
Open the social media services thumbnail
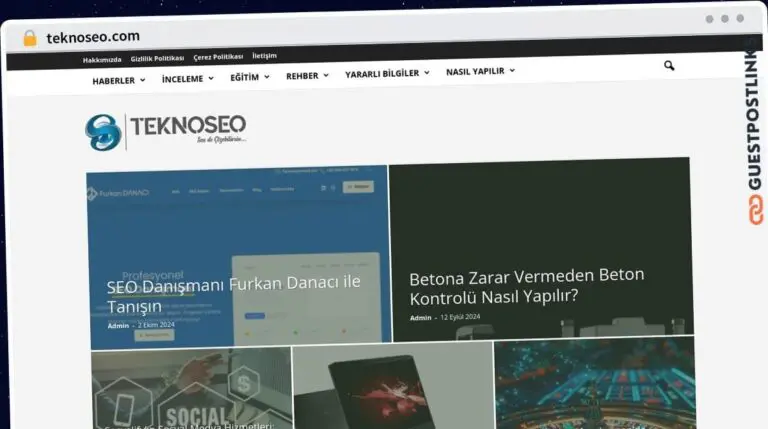pos(190,387)
